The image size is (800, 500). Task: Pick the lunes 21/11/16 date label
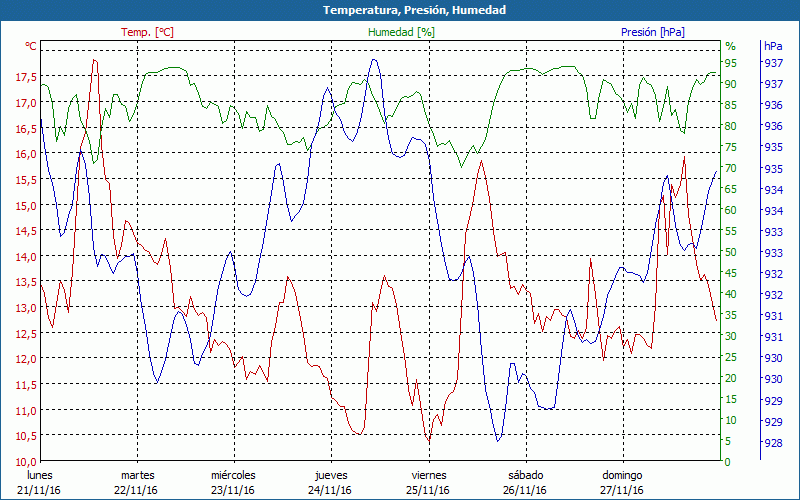pyautogui.click(x=38, y=482)
